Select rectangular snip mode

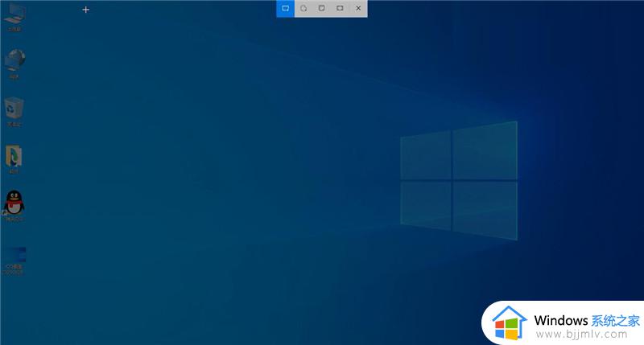tap(286, 8)
